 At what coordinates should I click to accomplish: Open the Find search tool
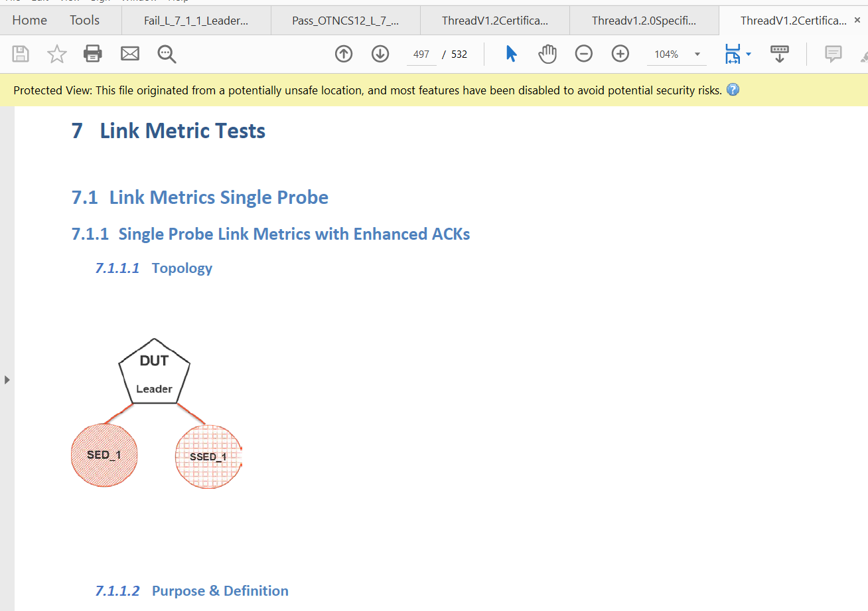tap(166, 54)
